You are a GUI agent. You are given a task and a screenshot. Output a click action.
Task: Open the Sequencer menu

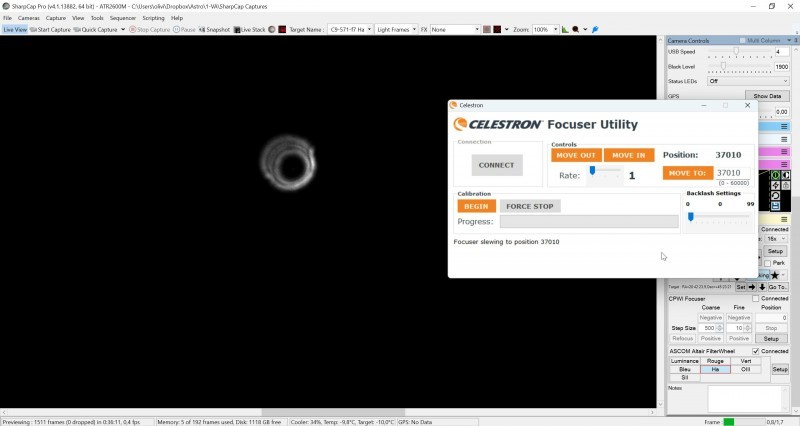pyautogui.click(x=123, y=18)
